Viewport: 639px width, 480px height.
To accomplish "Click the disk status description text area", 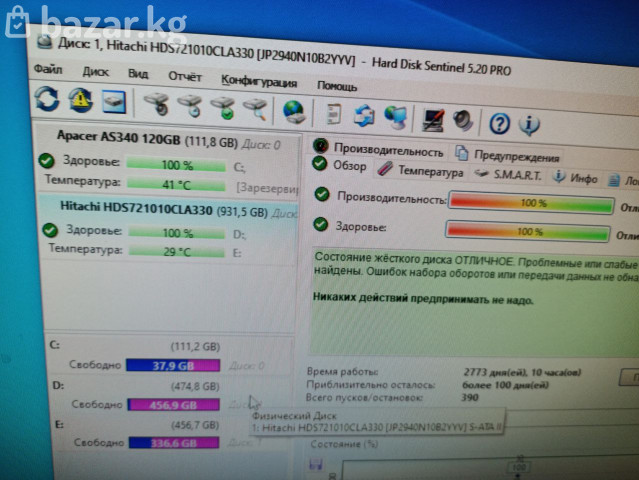I will click(x=460, y=290).
